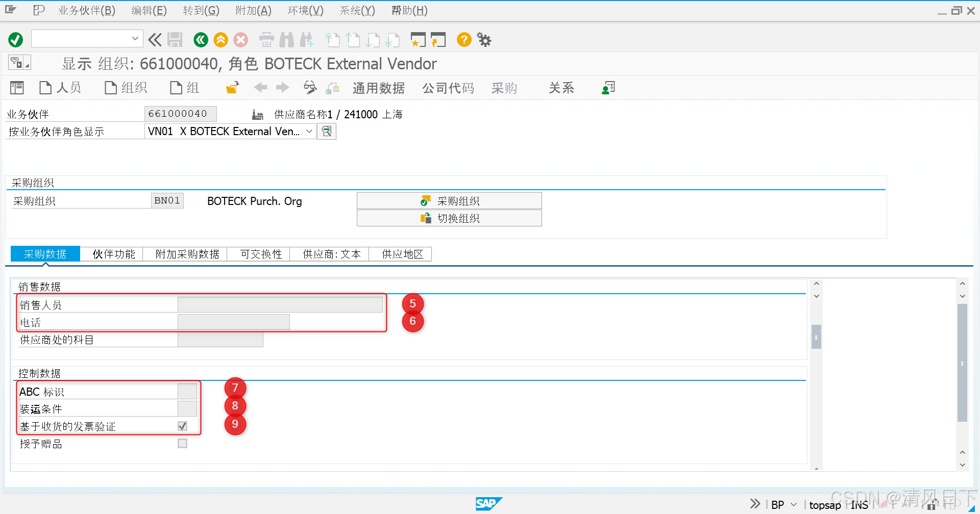Click the Create New Session icon
980x514 pixels.
tap(418, 40)
